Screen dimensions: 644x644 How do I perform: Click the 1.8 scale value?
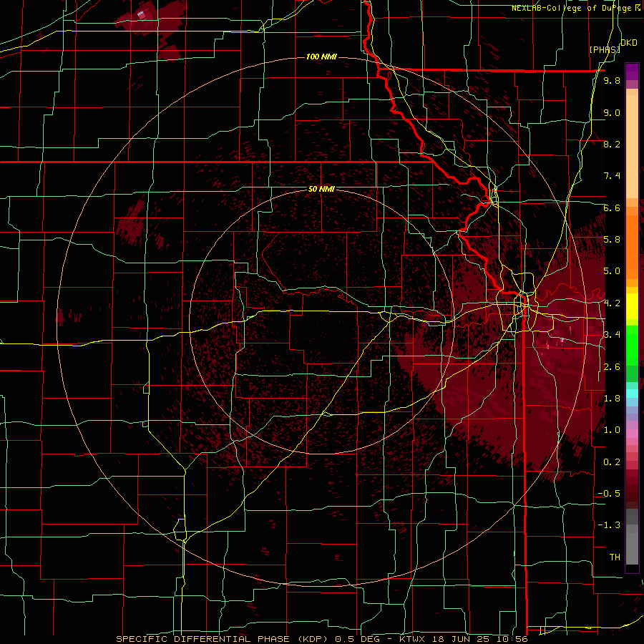[x=612, y=399]
